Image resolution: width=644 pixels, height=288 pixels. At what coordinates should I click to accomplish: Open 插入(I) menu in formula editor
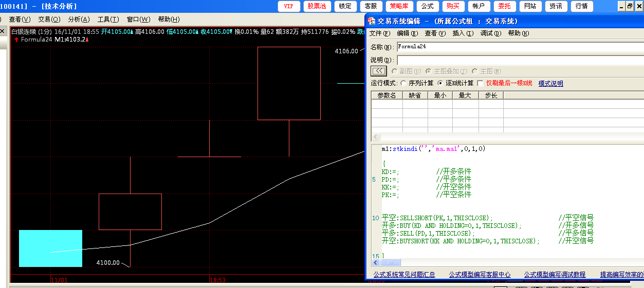pos(463,33)
